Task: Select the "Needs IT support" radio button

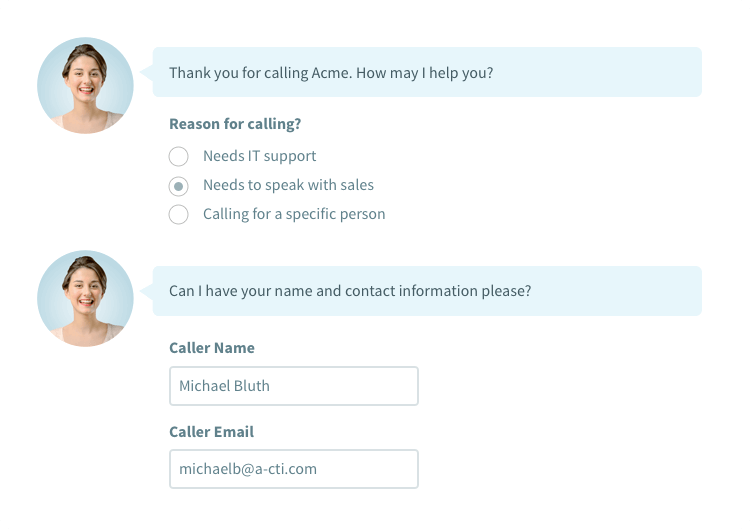Action: click(178, 156)
